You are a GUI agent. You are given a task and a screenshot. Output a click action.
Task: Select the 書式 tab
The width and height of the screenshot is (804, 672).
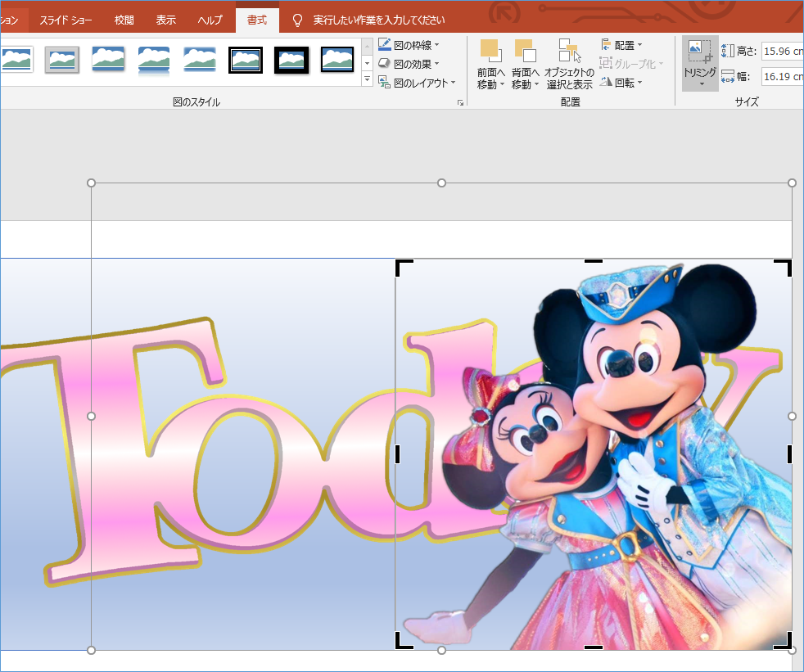(257, 20)
